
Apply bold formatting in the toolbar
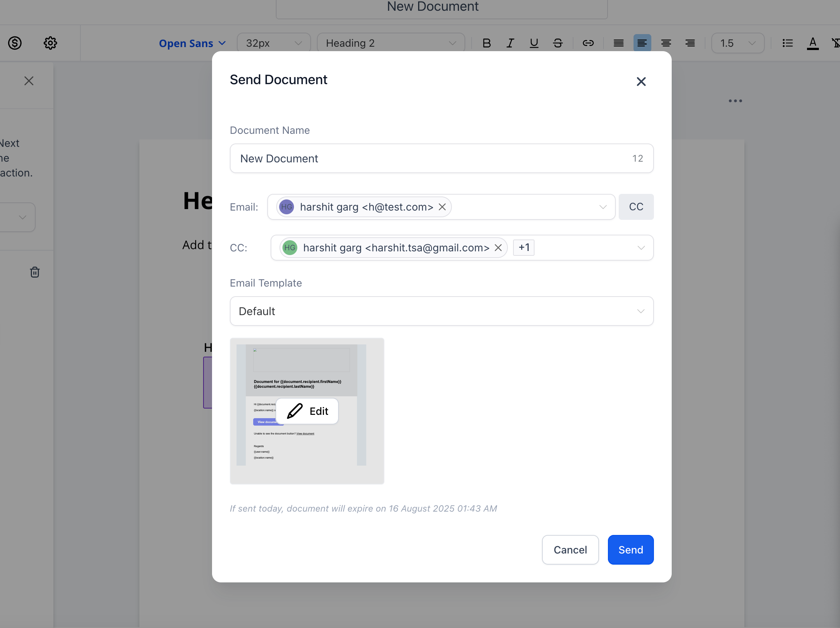pos(486,43)
